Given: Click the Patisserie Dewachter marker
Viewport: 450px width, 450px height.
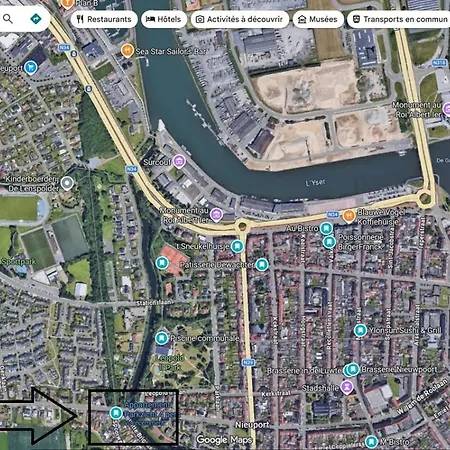Looking at the screenshot, I should click(x=262, y=264).
